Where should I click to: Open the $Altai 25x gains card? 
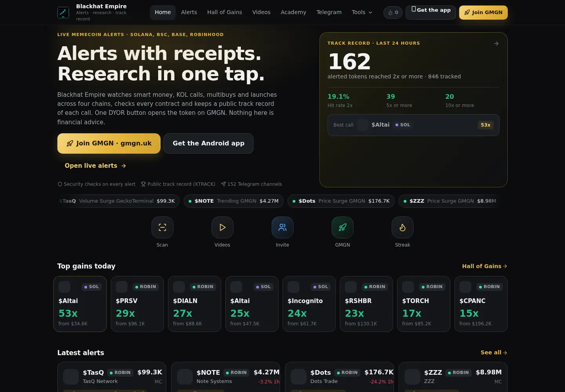[x=252, y=304]
